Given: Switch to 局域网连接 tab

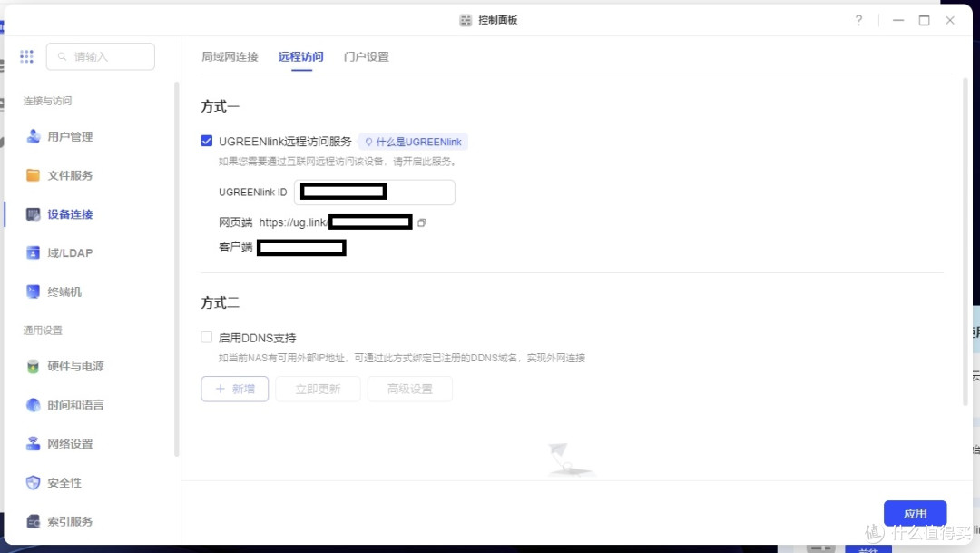Looking at the screenshot, I should pyautogui.click(x=230, y=56).
